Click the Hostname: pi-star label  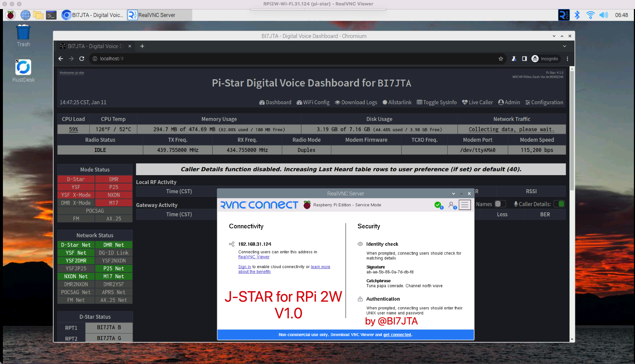tap(72, 73)
